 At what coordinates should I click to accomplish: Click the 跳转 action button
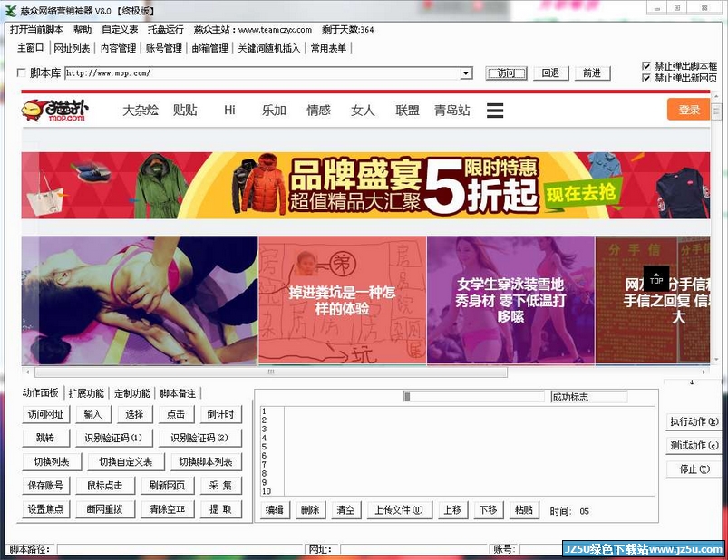pyautogui.click(x=45, y=438)
